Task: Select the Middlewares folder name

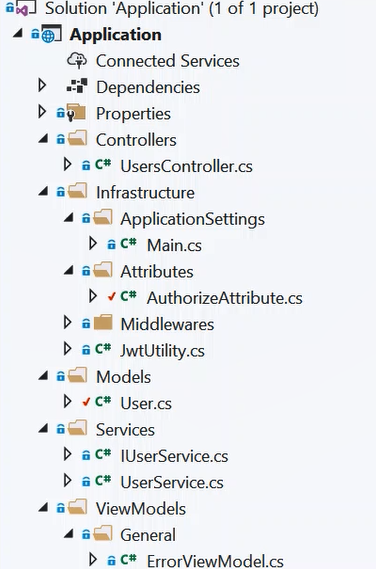Action: (x=167, y=324)
